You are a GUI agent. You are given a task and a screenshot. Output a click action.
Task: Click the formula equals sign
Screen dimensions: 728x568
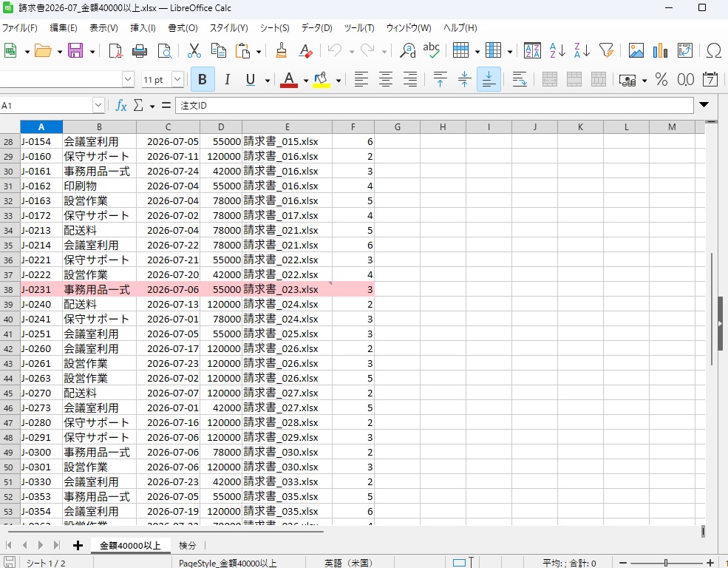[166, 106]
